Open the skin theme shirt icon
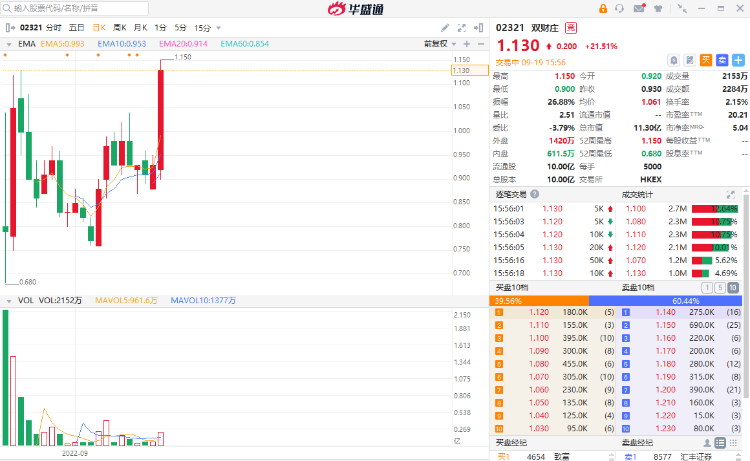750x461 pixels. tap(658, 9)
